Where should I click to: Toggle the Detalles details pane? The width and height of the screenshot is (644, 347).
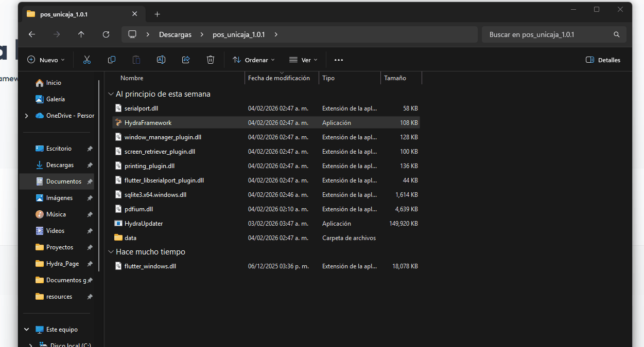(x=603, y=60)
